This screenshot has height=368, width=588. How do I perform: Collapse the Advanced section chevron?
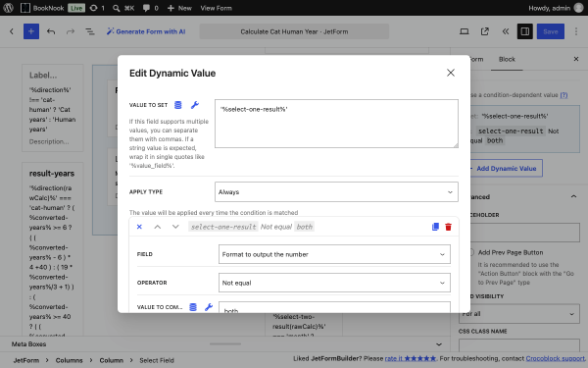(x=573, y=196)
